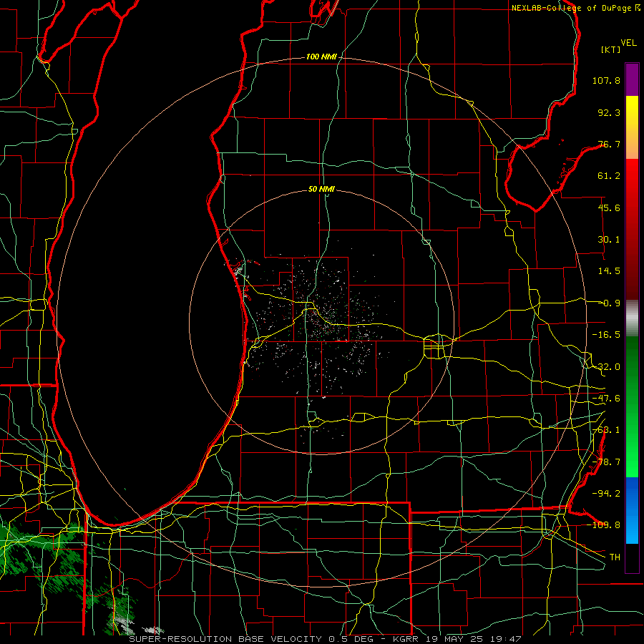The width and height of the screenshot is (644, 644).
Task: Click the VEL legend title
Action: tap(628, 43)
